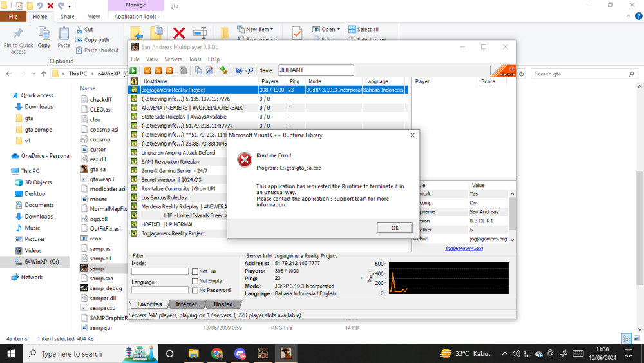Click the orange Refresh Server icon in SA-MP
Screen dimensions: 644x363
point(169,70)
